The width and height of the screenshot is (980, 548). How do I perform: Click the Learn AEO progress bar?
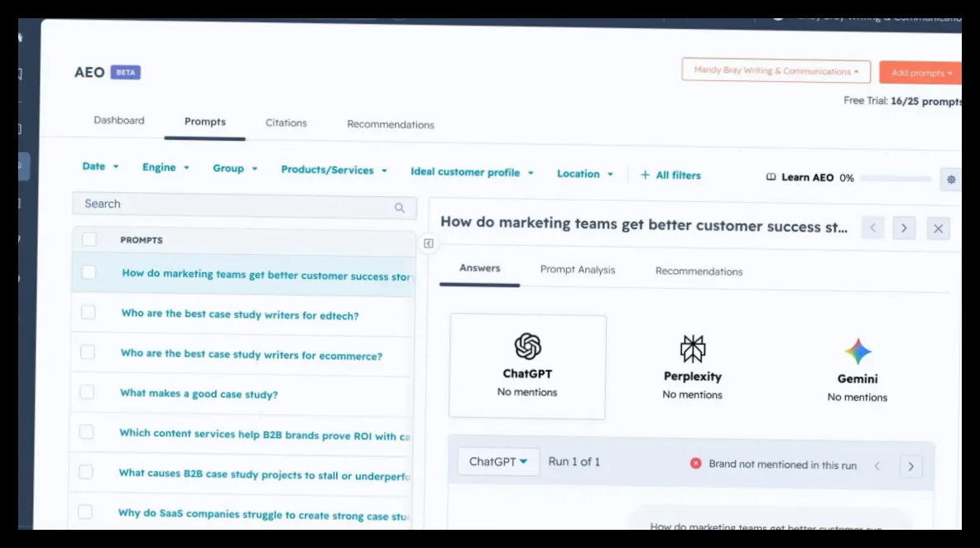(896, 179)
